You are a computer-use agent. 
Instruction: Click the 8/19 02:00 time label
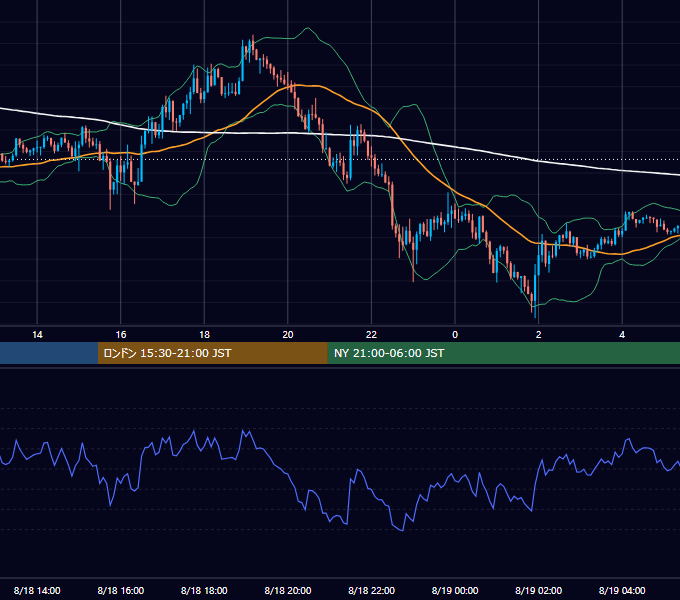pos(538,590)
